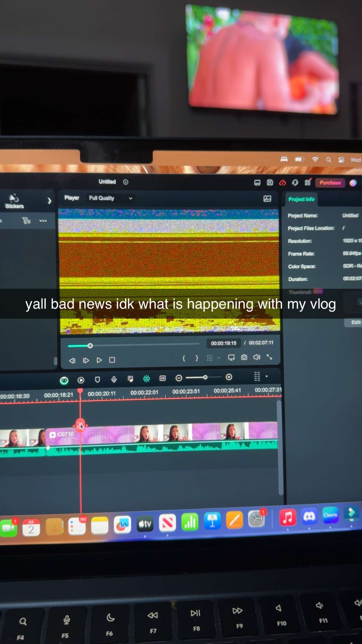
Task: Toggle the green auto ripple snap icon
Action: pos(146,379)
